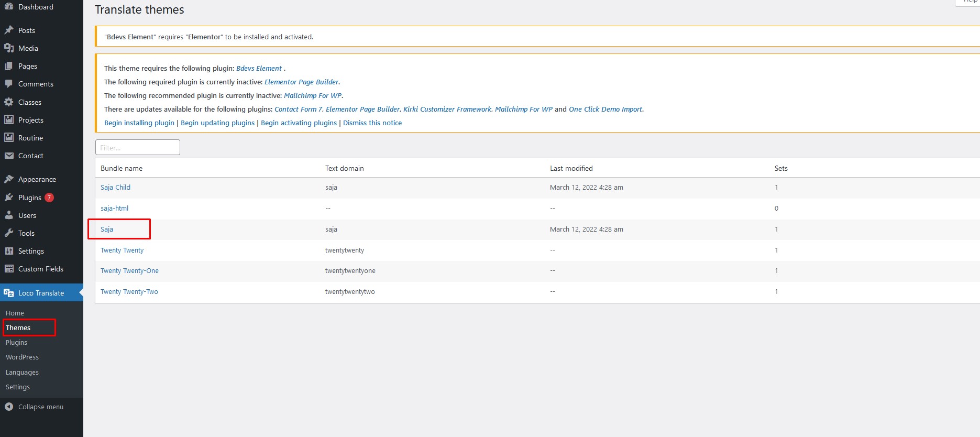
Task: Sort by Text domain column header
Action: (344, 168)
